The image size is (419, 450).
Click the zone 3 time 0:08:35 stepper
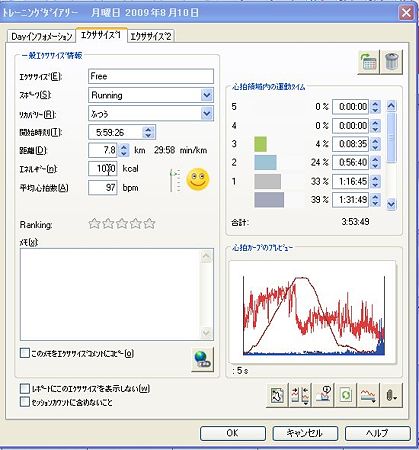pyautogui.click(x=375, y=144)
